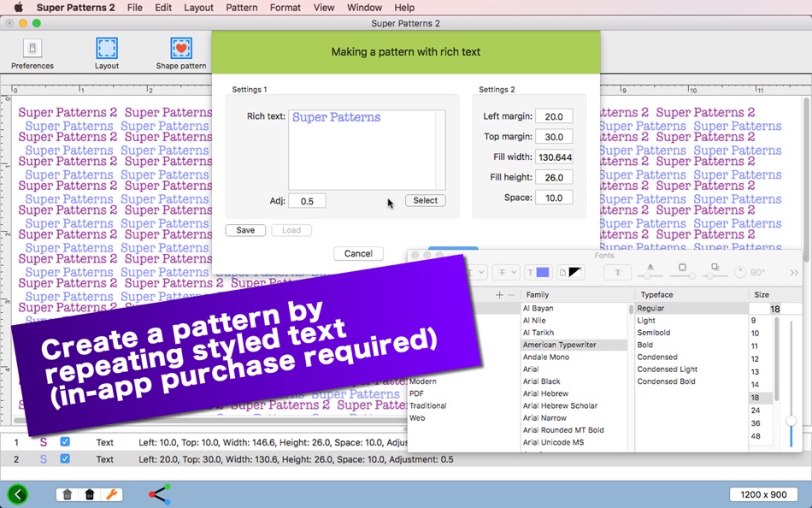The width and height of the screenshot is (812, 508).
Task: Click the blue S icon in row 2
Action: (44, 459)
